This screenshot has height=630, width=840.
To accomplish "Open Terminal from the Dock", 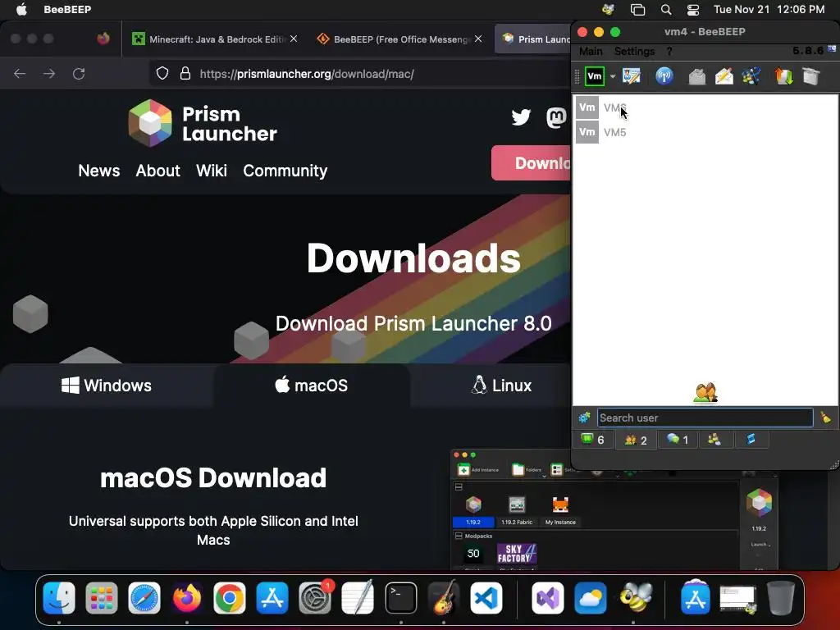I will tap(400, 598).
